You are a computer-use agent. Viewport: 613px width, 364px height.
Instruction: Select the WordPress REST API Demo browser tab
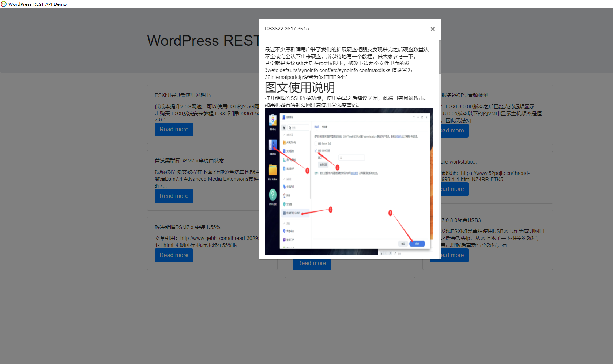pos(37,4)
